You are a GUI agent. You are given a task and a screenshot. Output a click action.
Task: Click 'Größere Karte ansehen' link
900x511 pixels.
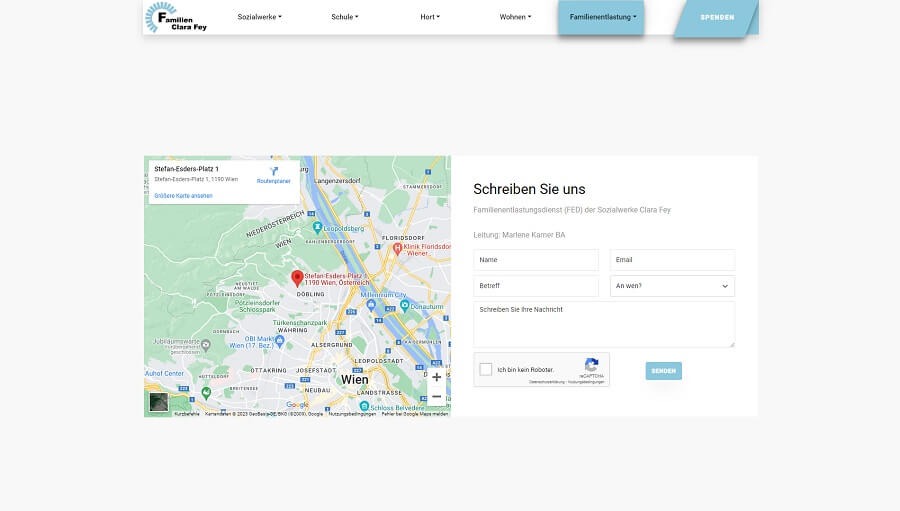pos(183,195)
